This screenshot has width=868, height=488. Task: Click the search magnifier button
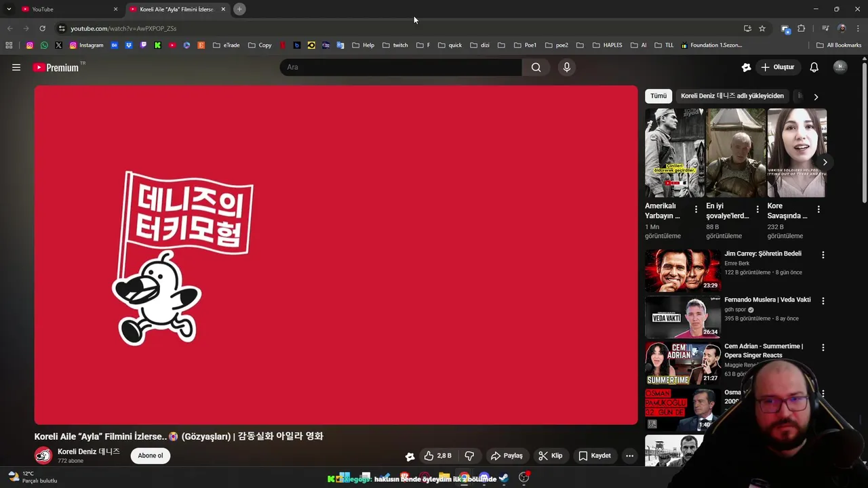(x=536, y=67)
